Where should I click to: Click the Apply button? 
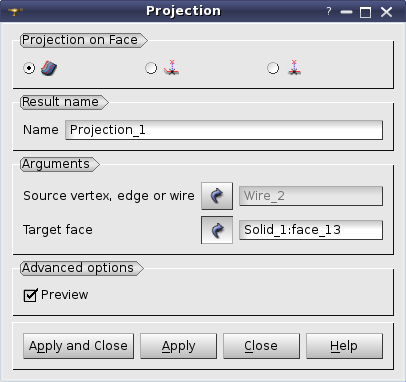pos(178,346)
